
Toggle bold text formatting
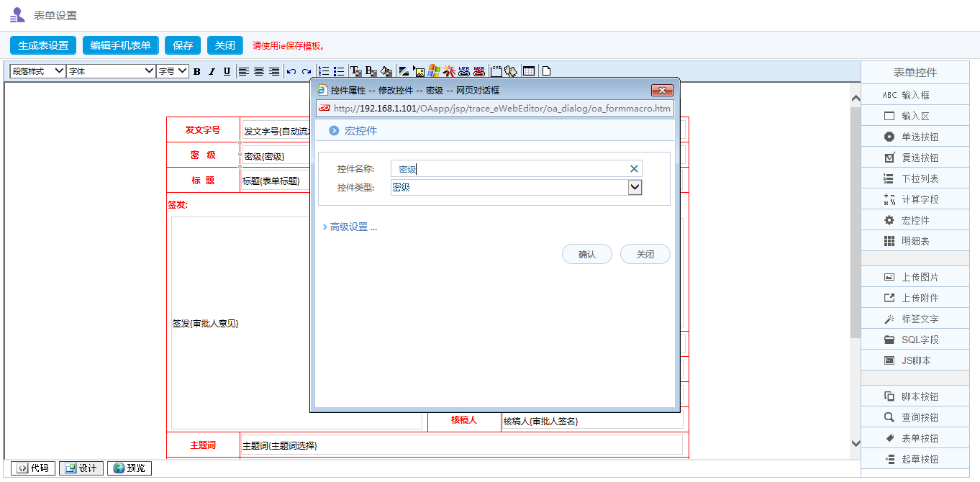point(196,71)
